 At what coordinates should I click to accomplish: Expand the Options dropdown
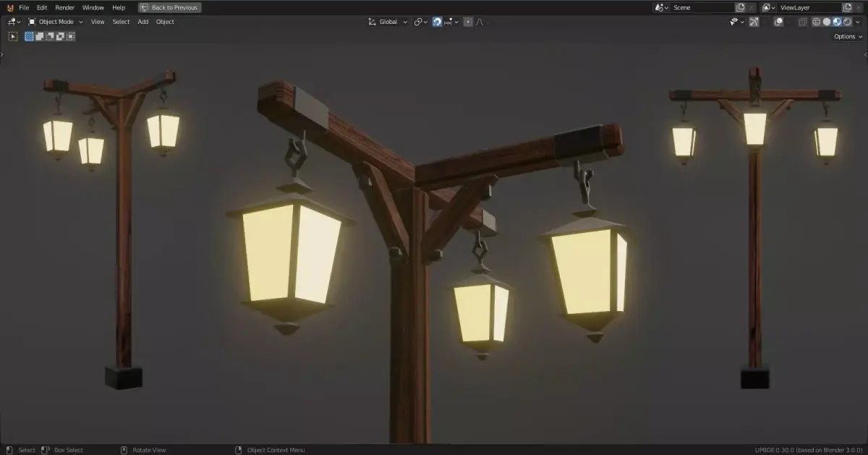click(x=848, y=36)
